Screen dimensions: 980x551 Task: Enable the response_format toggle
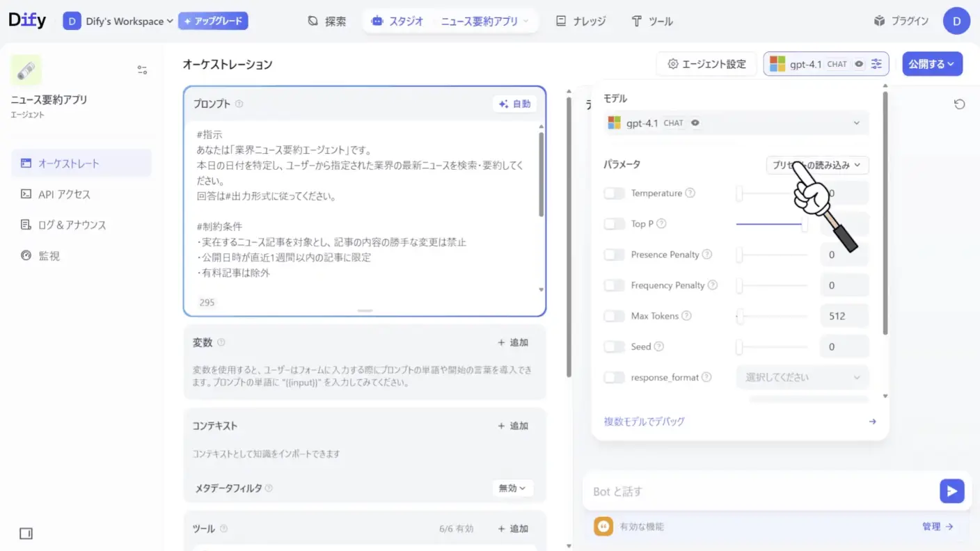614,377
